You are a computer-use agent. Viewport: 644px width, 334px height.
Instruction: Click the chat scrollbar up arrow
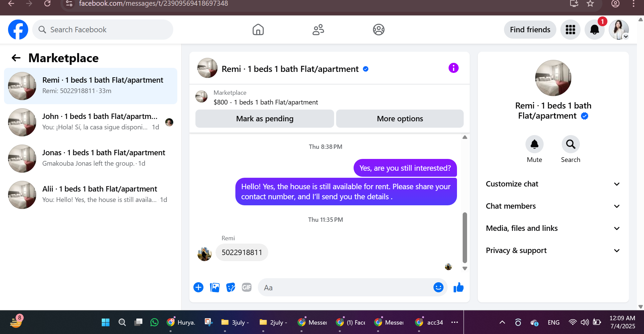pyautogui.click(x=465, y=137)
